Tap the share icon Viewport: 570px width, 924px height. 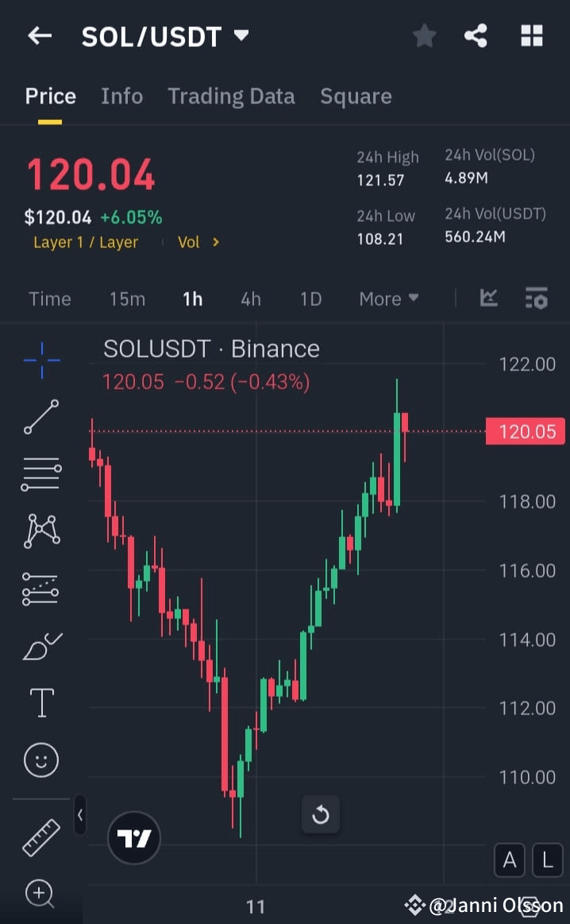coord(476,36)
